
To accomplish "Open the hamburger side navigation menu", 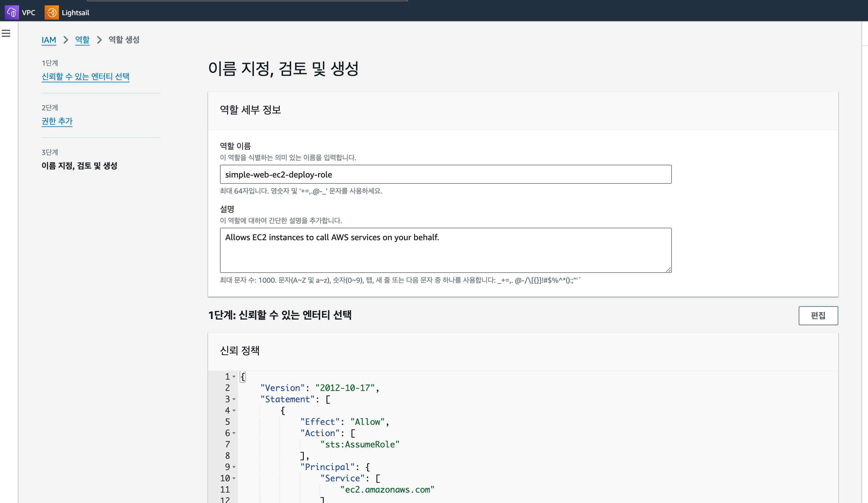I will (x=6, y=33).
